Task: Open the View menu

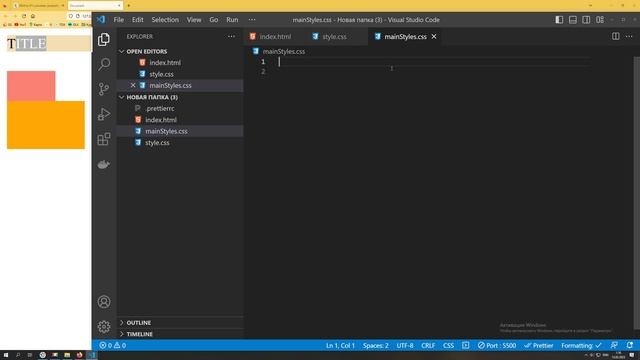Action: pyautogui.click(x=194, y=20)
